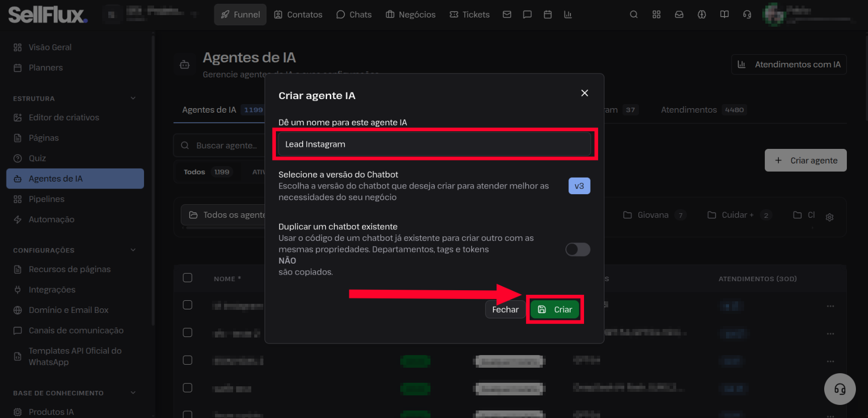Open Planners in the sidebar

75,68
